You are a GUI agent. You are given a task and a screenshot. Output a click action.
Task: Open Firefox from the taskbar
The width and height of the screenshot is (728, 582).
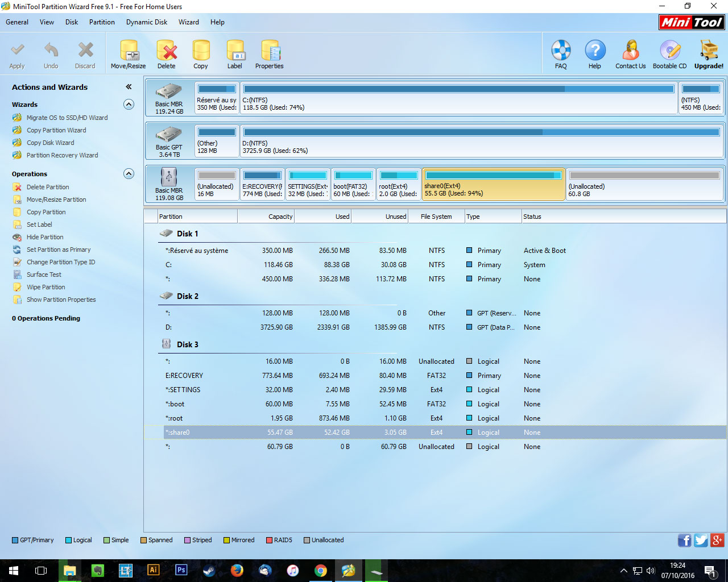pos(237,570)
